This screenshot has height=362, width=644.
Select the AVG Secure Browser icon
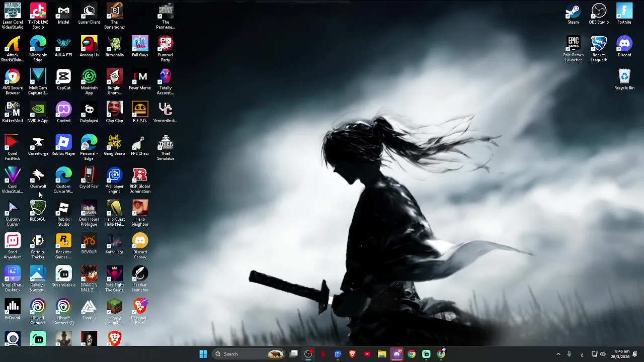[x=13, y=81]
